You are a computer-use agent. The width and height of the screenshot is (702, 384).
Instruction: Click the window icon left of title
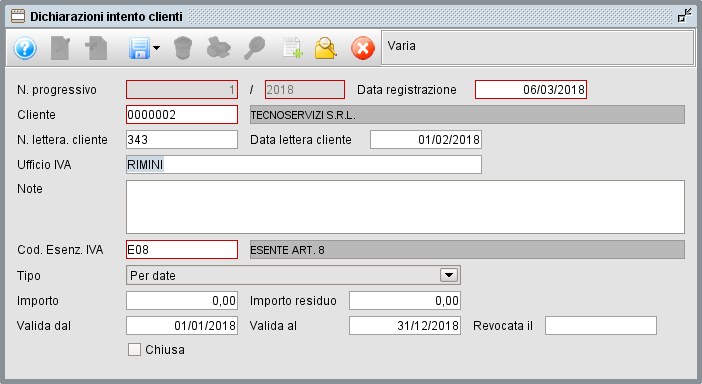[17, 17]
